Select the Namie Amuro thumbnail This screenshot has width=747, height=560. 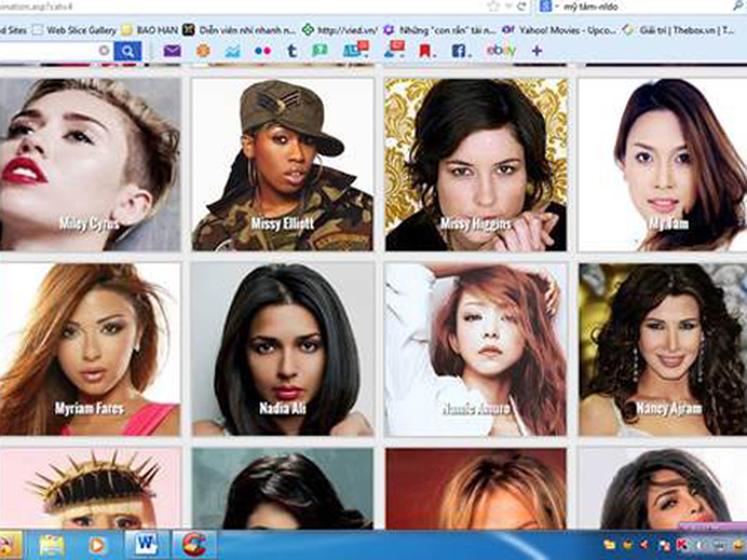point(476,349)
